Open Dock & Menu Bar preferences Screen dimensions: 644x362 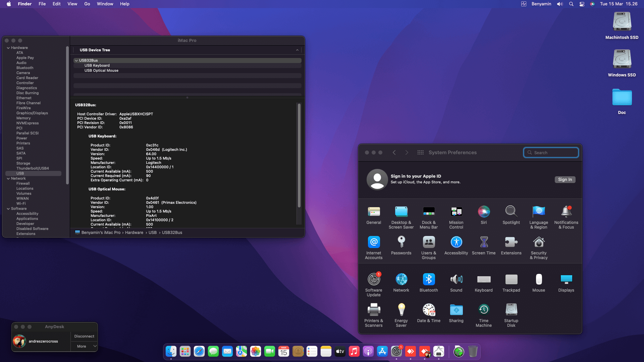click(x=429, y=218)
